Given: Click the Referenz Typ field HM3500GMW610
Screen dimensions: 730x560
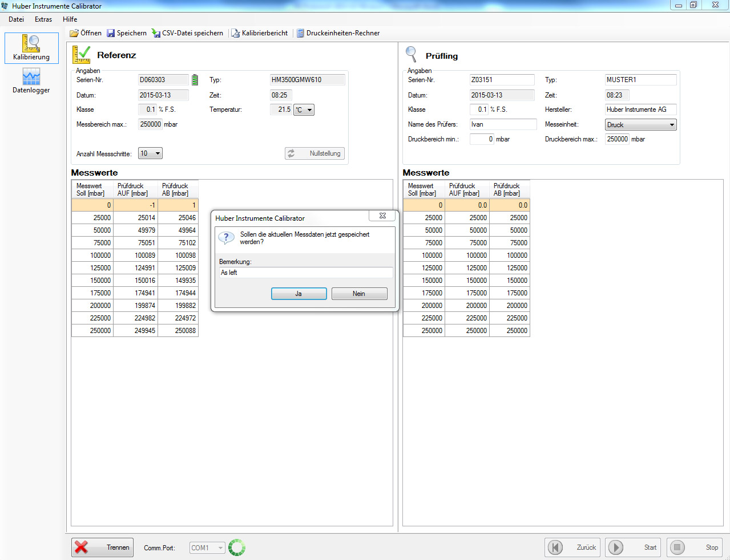Looking at the screenshot, I should (307, 80).
